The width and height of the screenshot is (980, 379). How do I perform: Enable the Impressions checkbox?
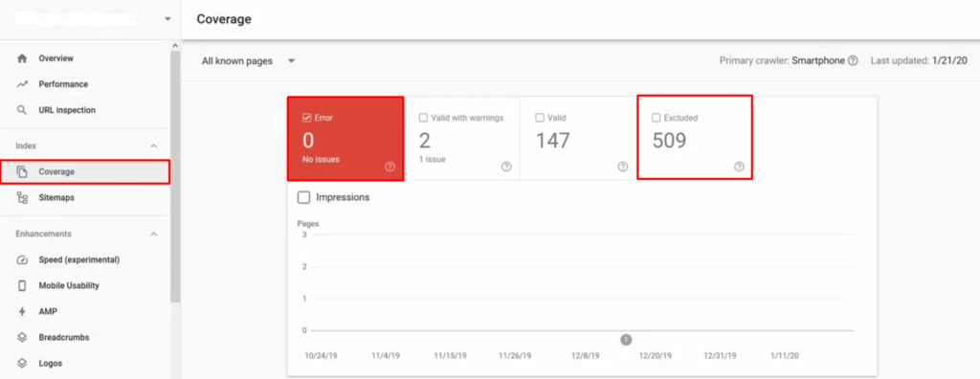point(303,197)
